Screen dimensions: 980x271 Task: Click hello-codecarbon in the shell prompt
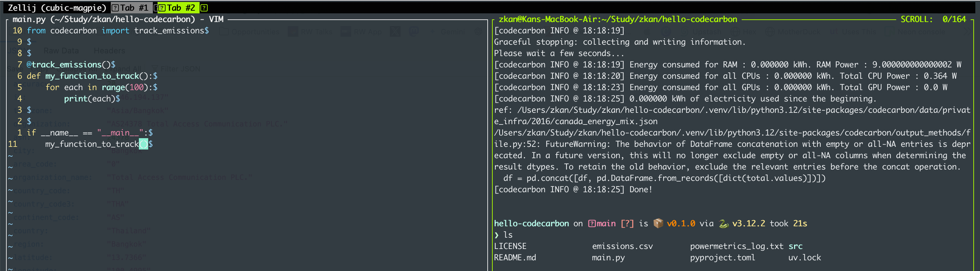click(531, 223)
